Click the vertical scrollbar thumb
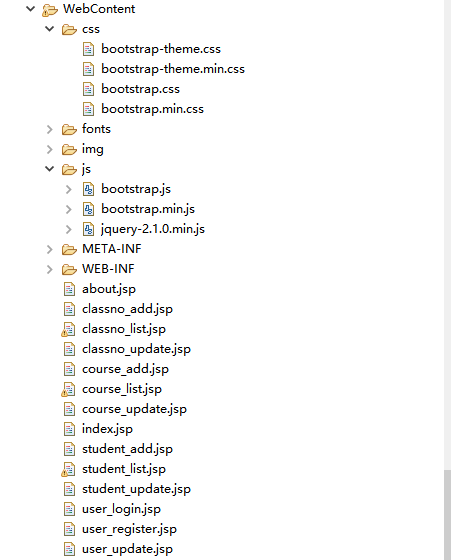The height and width of the screenshot is (560, 451). pyautogui.click(x=447, y=515)
